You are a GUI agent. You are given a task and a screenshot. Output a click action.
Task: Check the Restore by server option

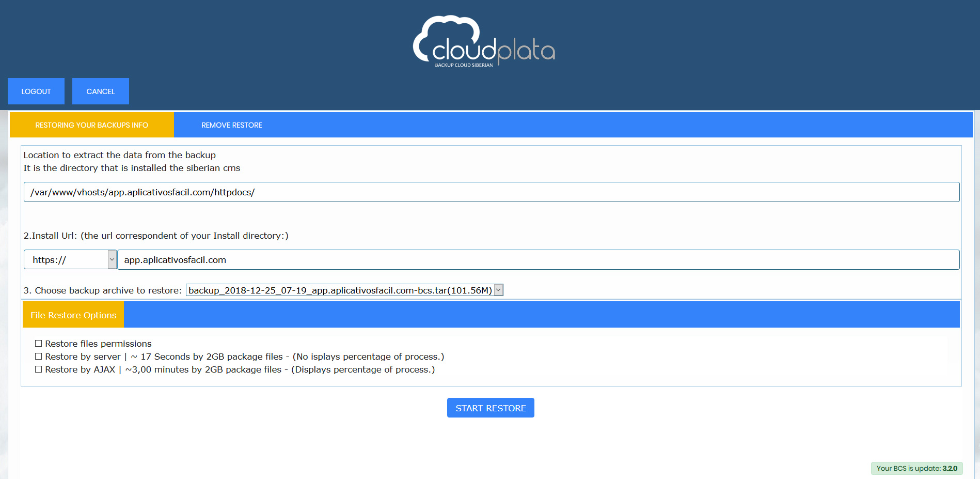[38, 357]
